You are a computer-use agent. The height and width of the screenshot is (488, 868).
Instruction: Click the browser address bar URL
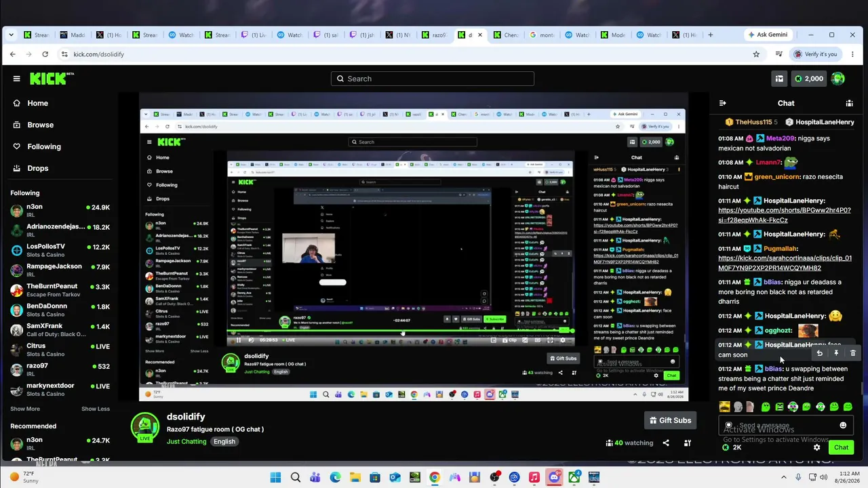tap(99, 54)
